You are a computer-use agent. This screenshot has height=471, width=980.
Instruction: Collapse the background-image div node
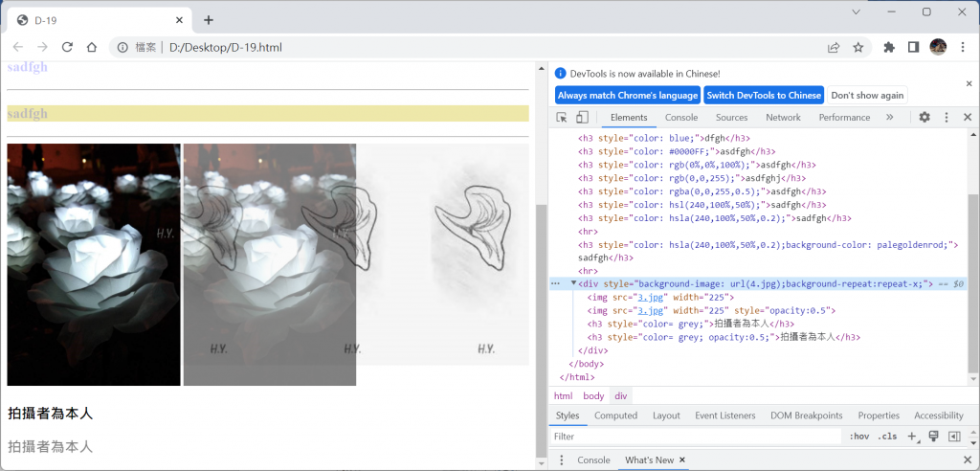(574, 283)
